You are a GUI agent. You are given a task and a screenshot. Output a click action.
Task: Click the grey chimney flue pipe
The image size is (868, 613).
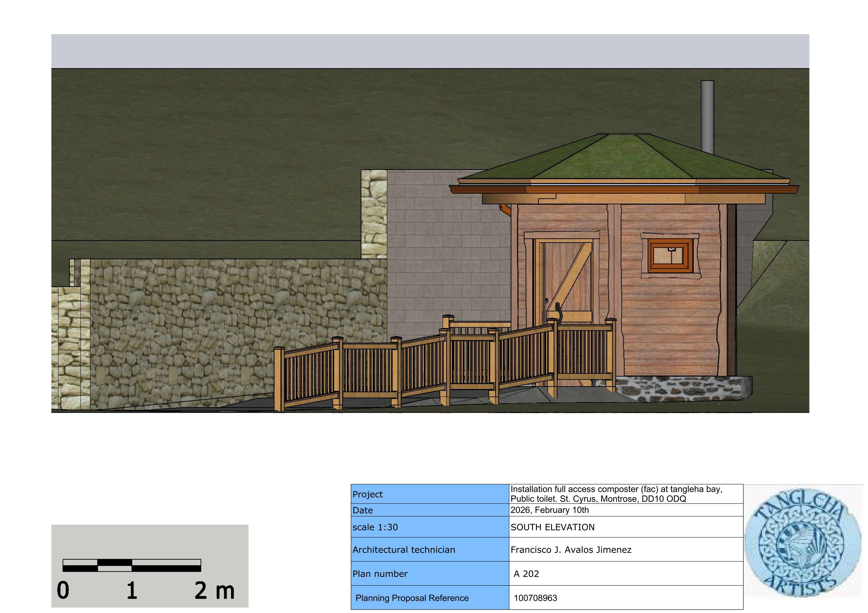(x=707, y=117)
